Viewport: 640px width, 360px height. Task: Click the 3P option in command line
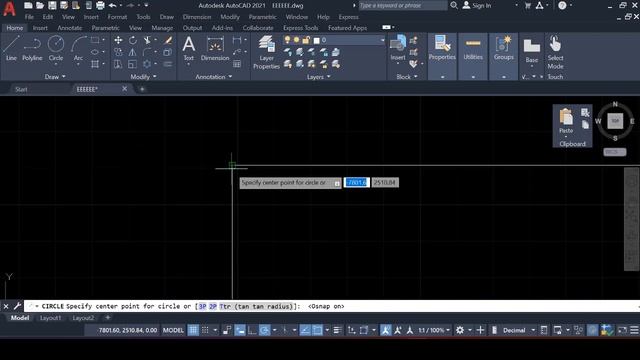click(202, 307)
